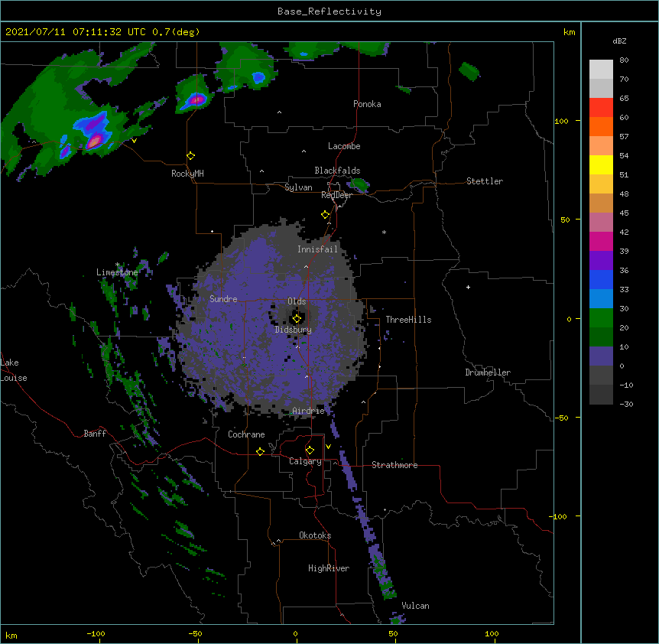
Task: Click the small green echo beside RedDeer
Action: coord(359,184)
